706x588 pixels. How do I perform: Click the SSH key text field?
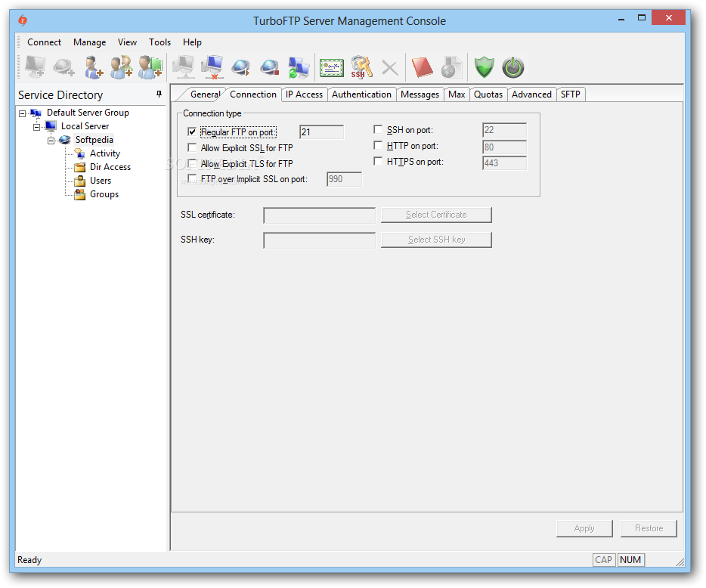point(319,240)
